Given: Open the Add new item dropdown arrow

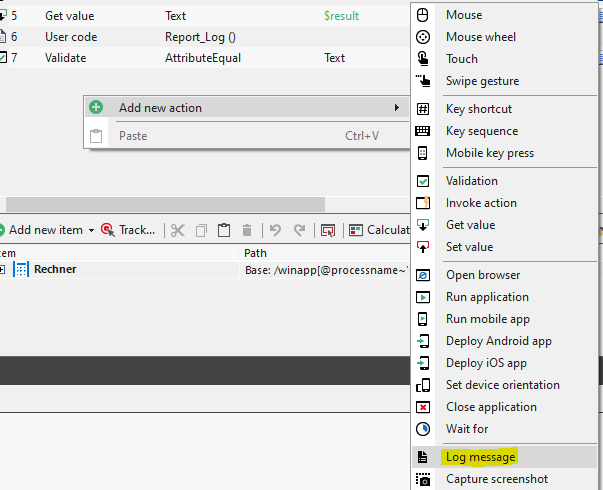Looking at the screenshot, I should point(91,230).
